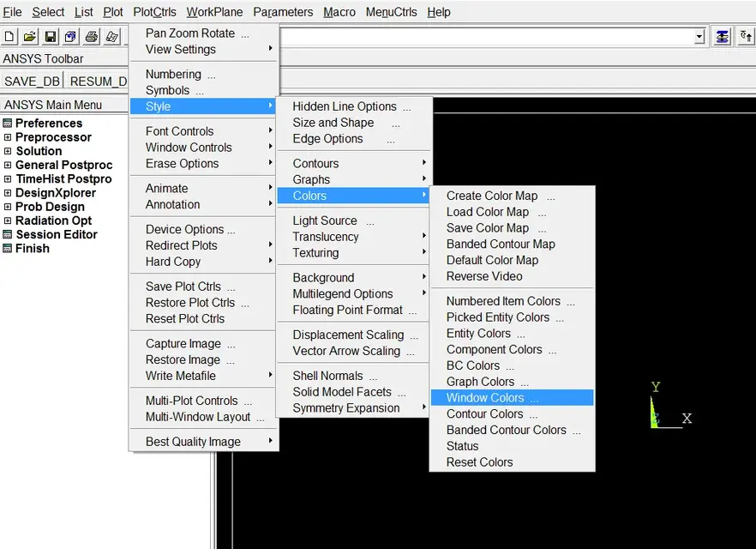
Task: Click the PlotCtrls menu
Action: (x=154, y=12)
